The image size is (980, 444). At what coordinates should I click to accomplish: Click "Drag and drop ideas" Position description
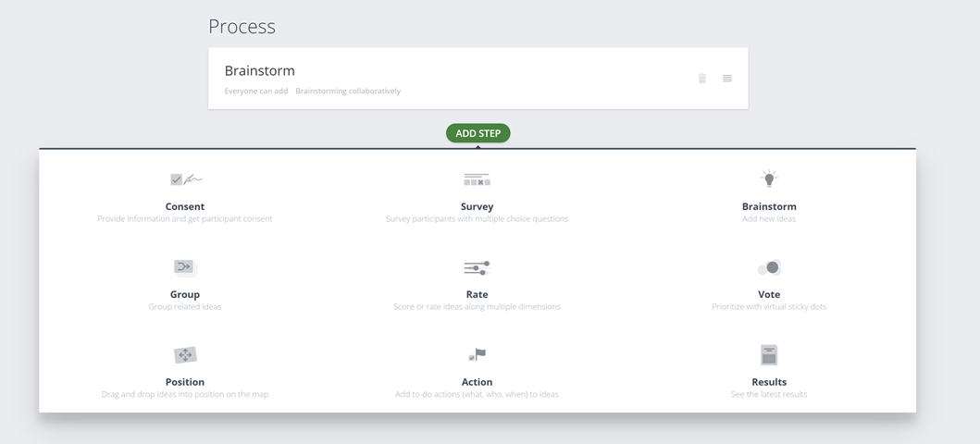tap(185, 394)
